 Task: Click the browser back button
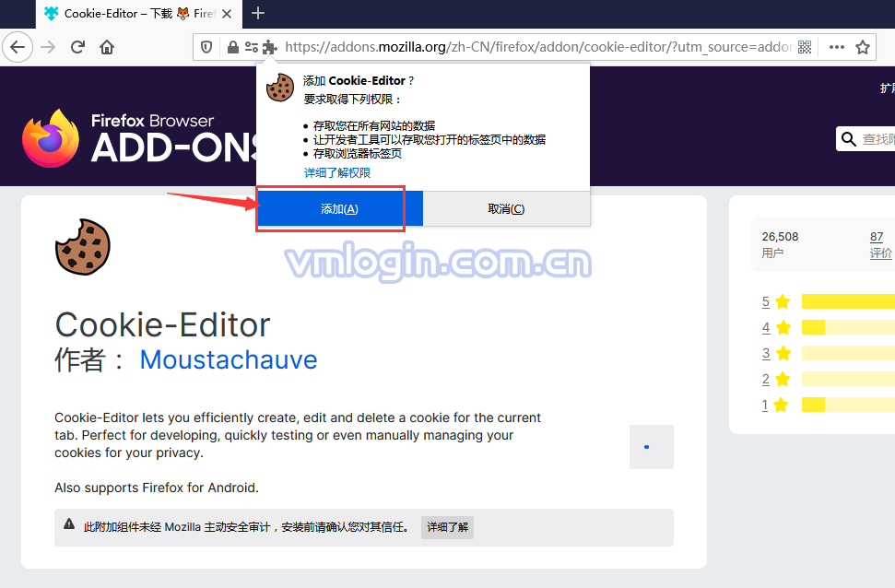pos(18,47)
